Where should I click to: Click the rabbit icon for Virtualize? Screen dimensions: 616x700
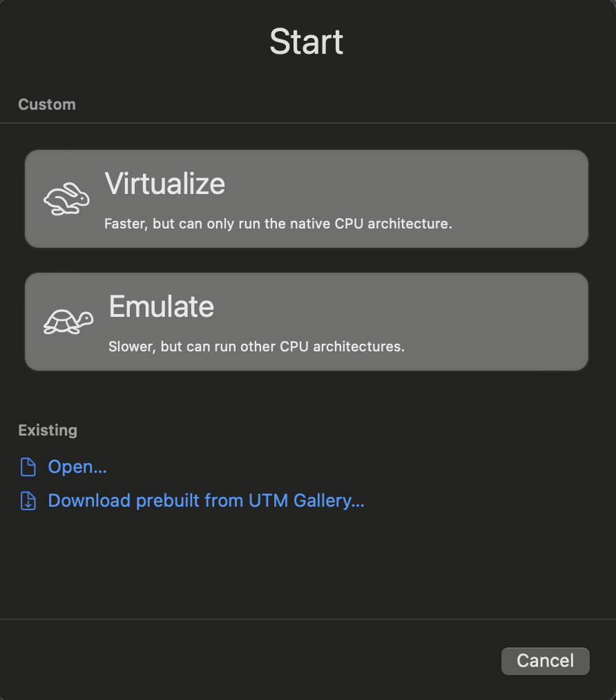(x=66, y=200)
